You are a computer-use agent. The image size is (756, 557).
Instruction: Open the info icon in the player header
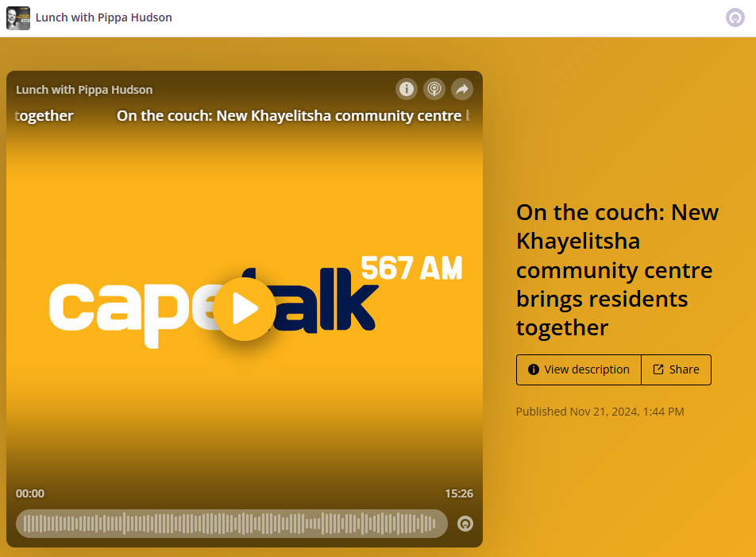pos(407,89)
